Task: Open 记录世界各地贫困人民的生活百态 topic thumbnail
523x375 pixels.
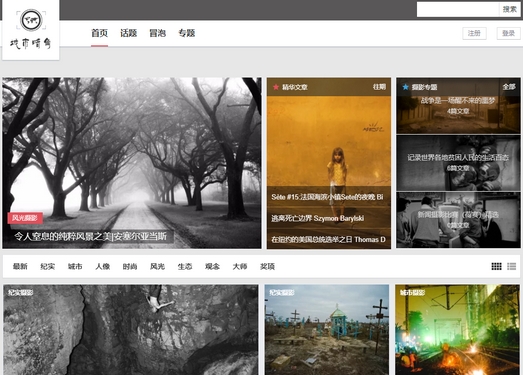Action: click(458, 163)
